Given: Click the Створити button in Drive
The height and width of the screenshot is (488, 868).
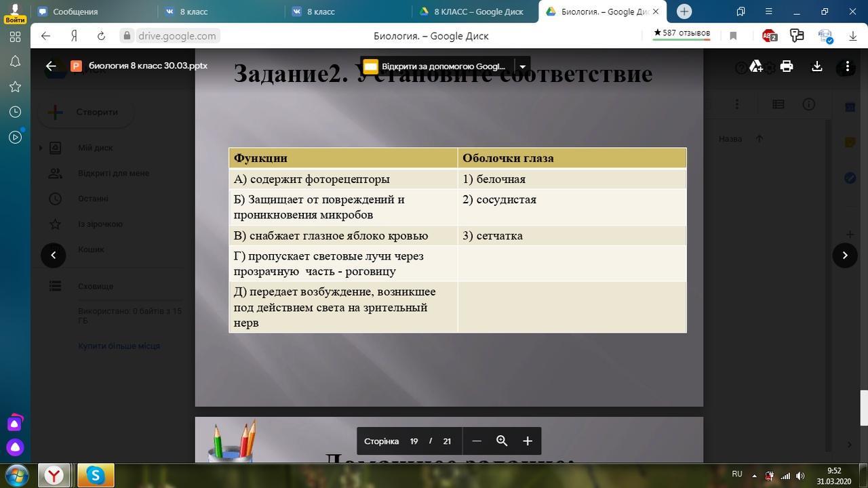Looking at the screenshot, I should point(85,113).
